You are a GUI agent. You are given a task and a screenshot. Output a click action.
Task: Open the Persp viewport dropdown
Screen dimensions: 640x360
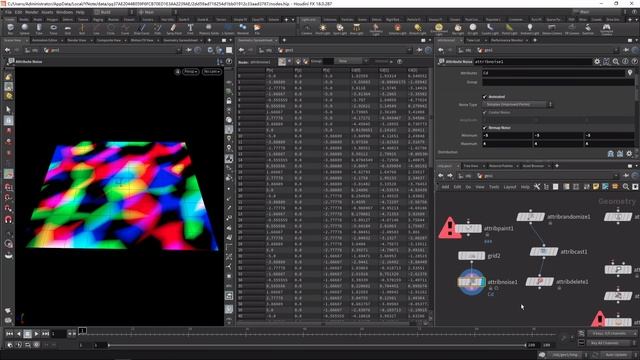(190, 71)
